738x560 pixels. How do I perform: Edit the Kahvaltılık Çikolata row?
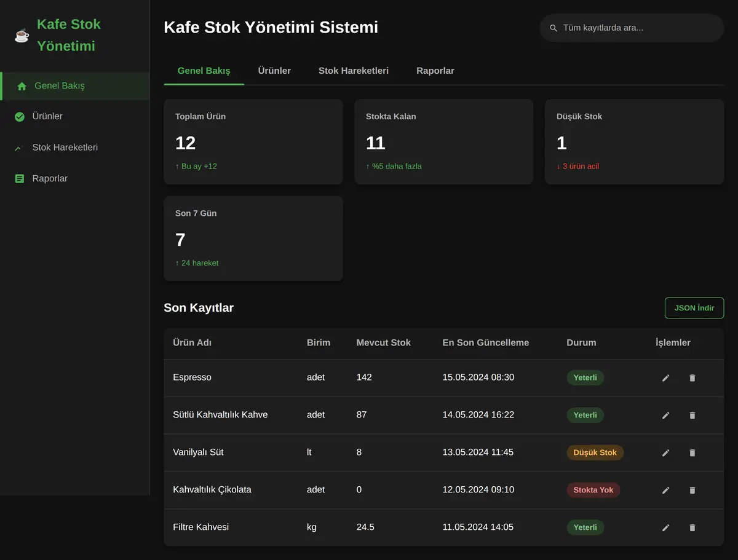[665, 491]
